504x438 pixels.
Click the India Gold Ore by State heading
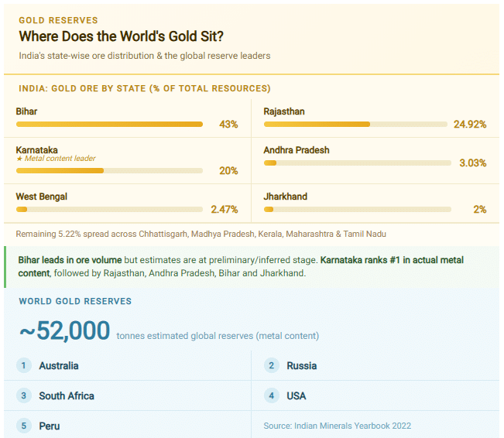click(x=144, y=88)
